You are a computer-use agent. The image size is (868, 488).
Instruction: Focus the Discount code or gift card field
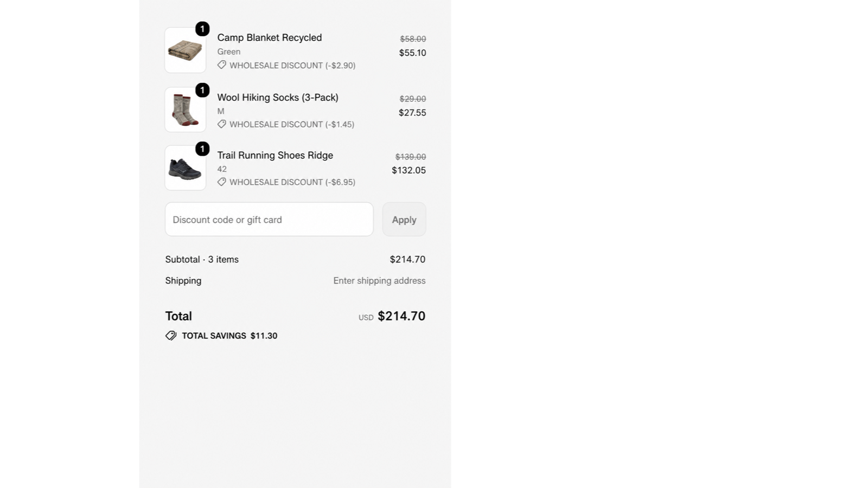(269, 219)
